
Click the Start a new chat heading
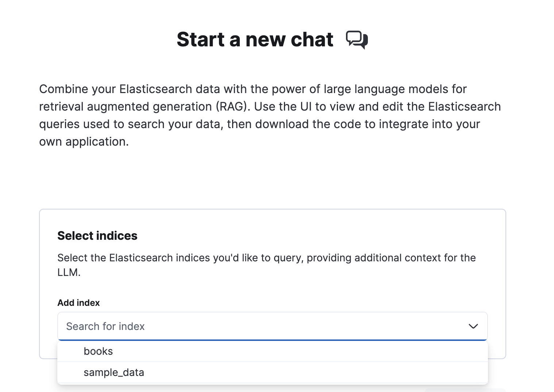pyautogui.click(x=255, y=39)
